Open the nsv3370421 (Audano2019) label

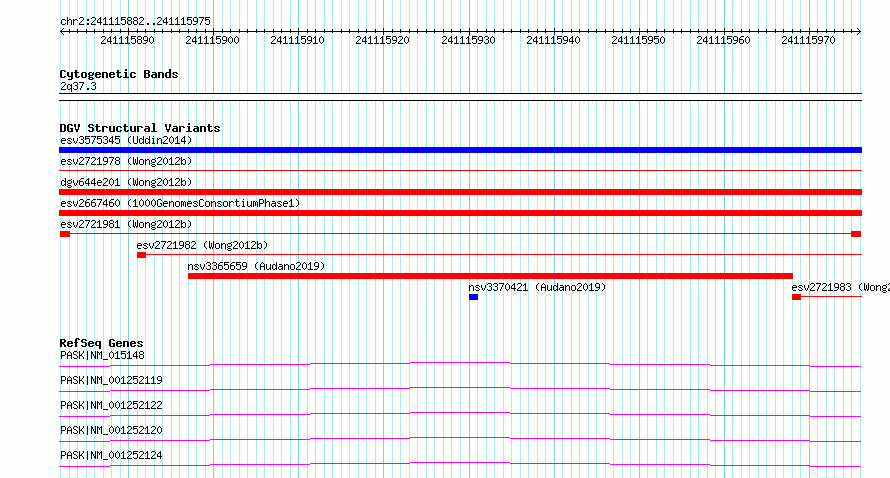coord(537,287)
